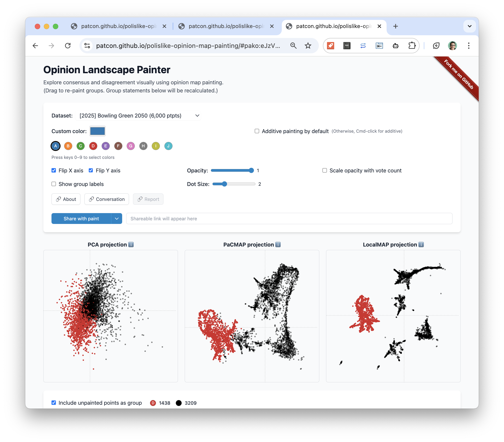The width and height of the screenshot is (504, 442).
Task: Reload the current page
Action: point(68,46)
